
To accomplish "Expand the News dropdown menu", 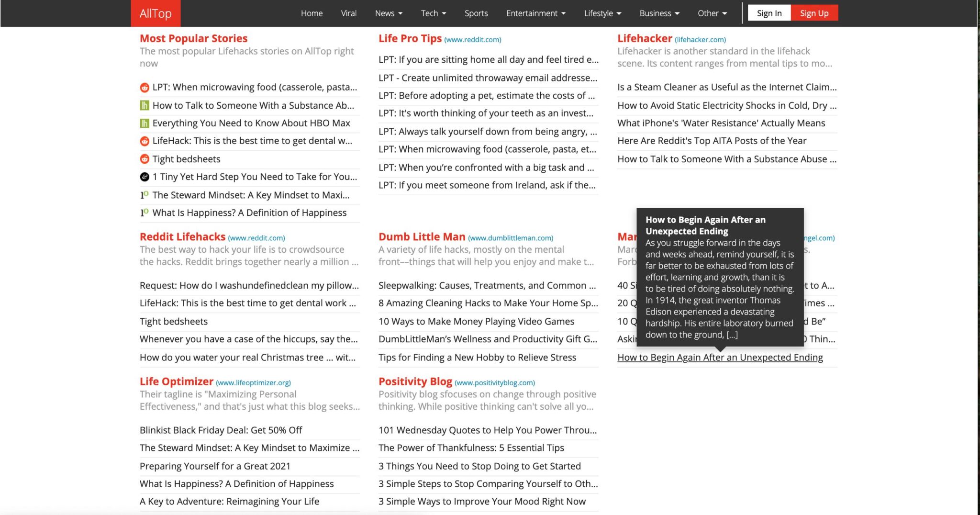I will pyautogui.click(x=389, y=13).
